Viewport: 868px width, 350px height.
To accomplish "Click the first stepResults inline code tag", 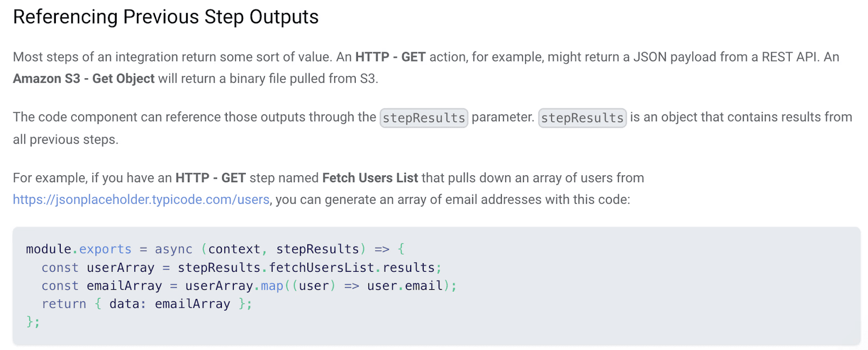I will click(424, 118).
